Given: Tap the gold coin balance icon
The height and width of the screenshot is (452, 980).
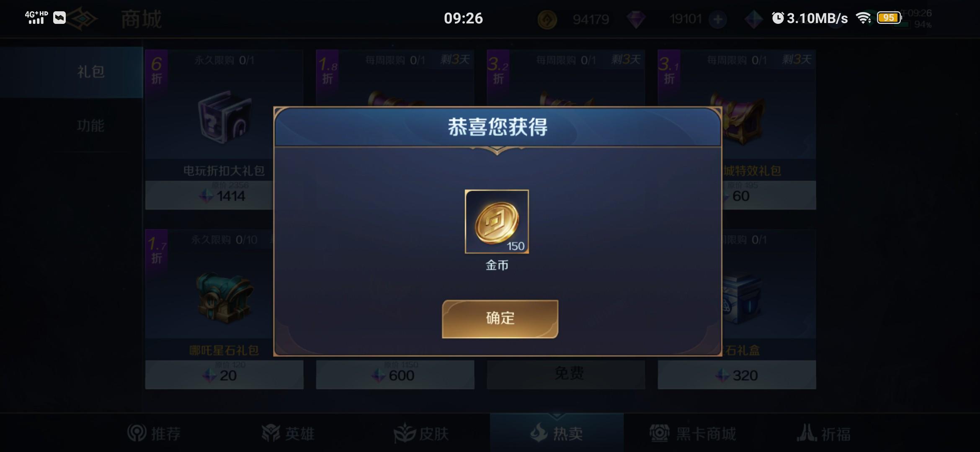Looking at the screenshot, I should click(547, 19).
